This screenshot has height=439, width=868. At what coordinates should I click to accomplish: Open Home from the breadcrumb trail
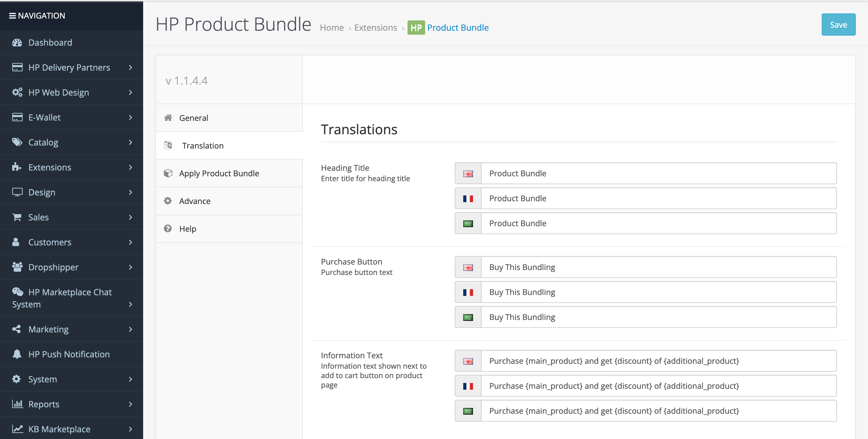click(332, 28)
